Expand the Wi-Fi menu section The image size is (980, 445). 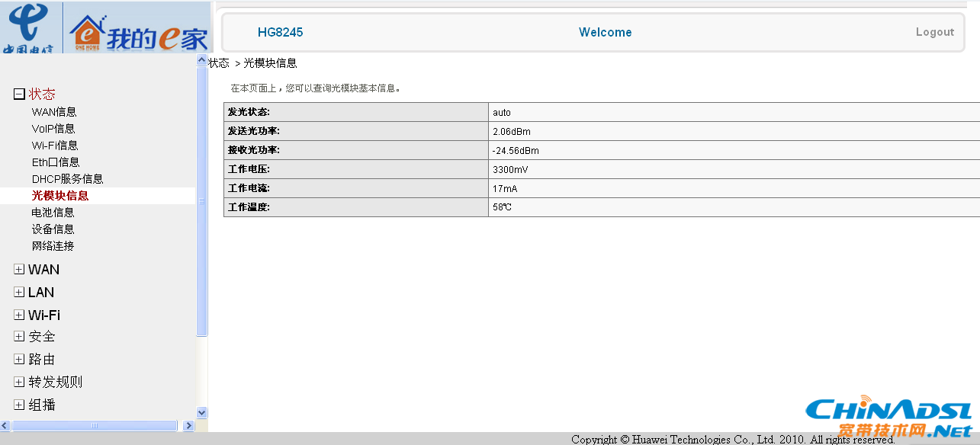19,315
